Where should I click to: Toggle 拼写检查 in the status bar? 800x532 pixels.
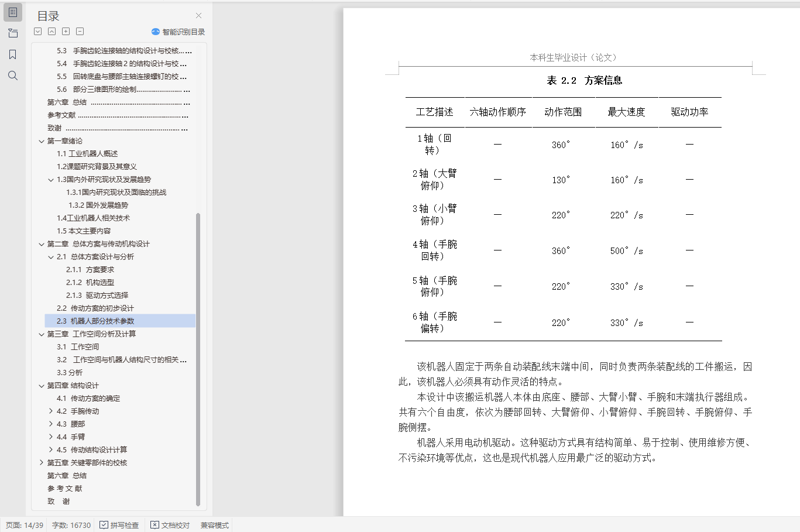click(119, 525)
